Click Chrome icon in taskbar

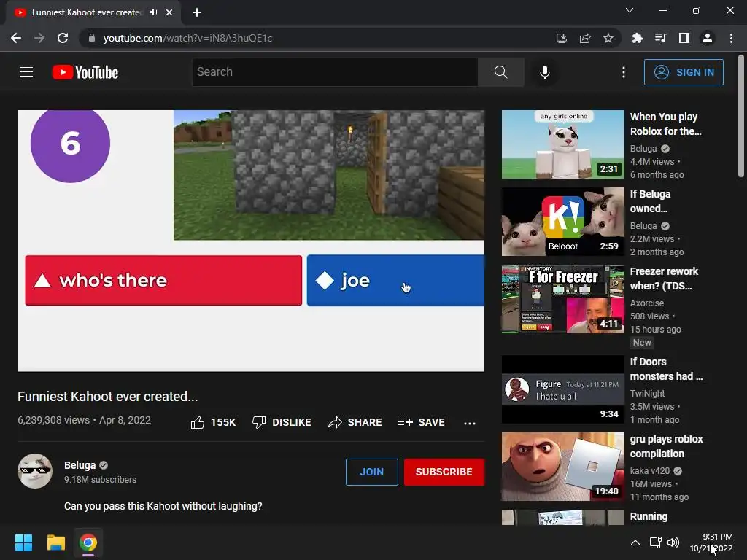point(88,542)
